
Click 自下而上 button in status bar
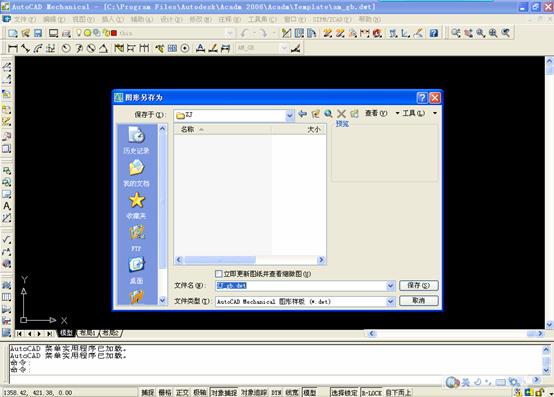398,392
